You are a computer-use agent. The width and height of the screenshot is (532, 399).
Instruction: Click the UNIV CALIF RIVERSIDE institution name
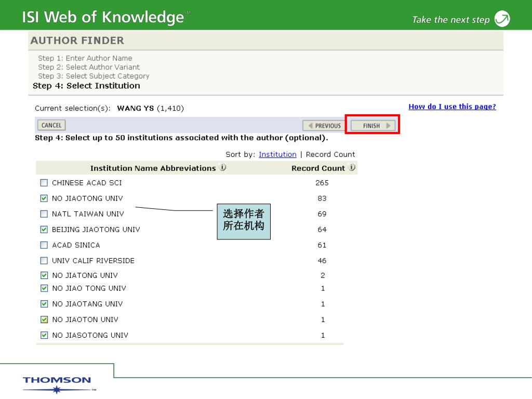point(94,261)
